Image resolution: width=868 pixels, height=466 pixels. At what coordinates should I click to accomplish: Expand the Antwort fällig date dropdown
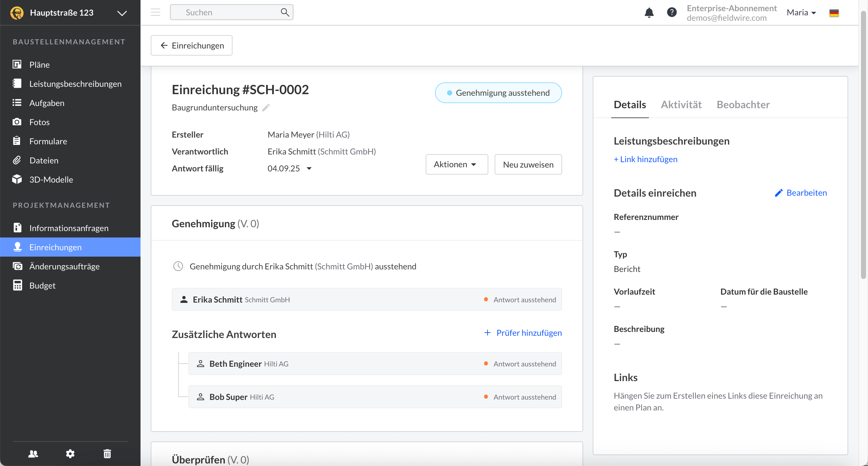pos(309,168)
